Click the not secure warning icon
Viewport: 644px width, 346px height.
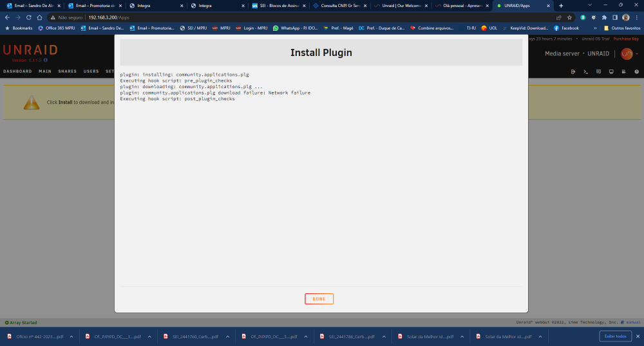[x=53, y=17]
